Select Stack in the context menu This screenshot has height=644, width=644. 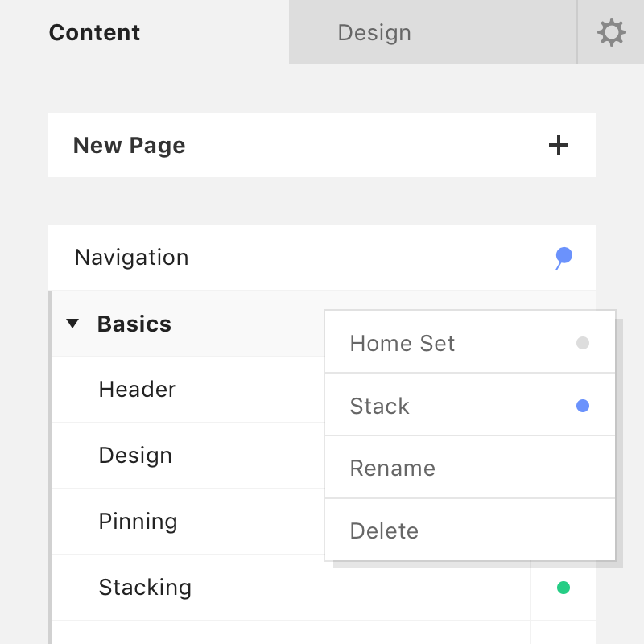point(380,407)
